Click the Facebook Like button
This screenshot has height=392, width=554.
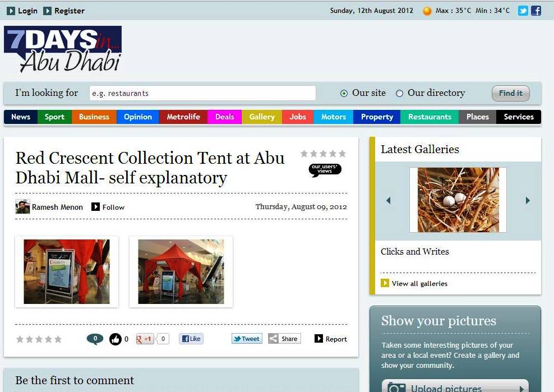click(x=191, y=339)
